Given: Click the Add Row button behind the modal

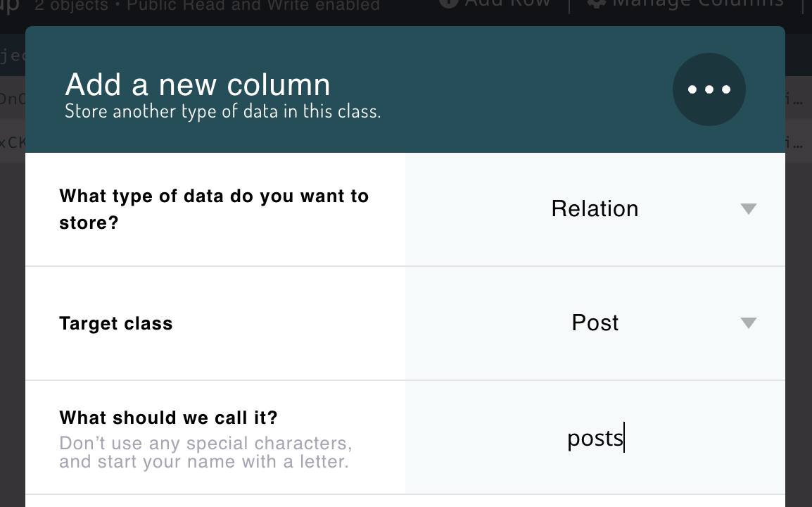Looking at the screenshot, I should 507,4.
